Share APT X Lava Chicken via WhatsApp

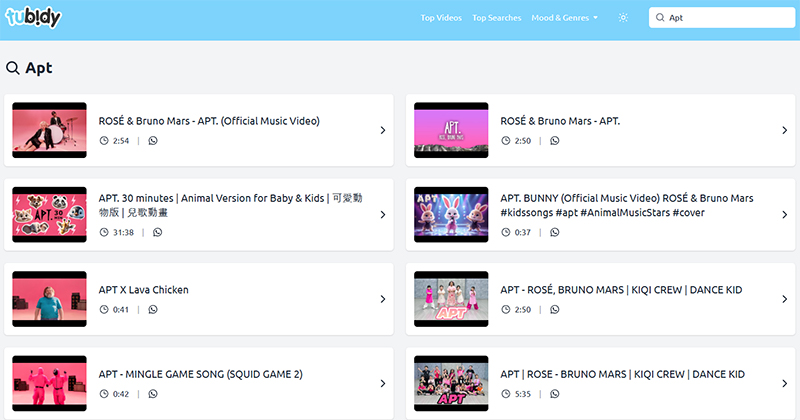153,310
